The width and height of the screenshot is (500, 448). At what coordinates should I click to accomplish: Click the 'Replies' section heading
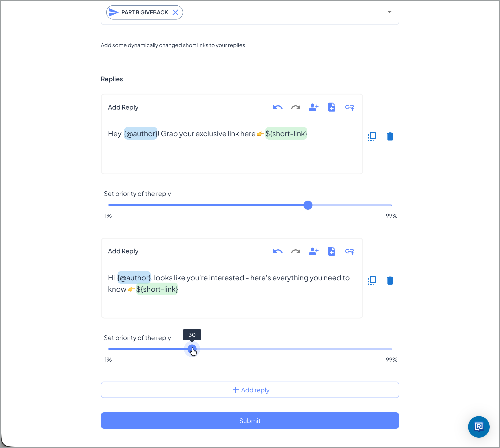pos(112,79)
